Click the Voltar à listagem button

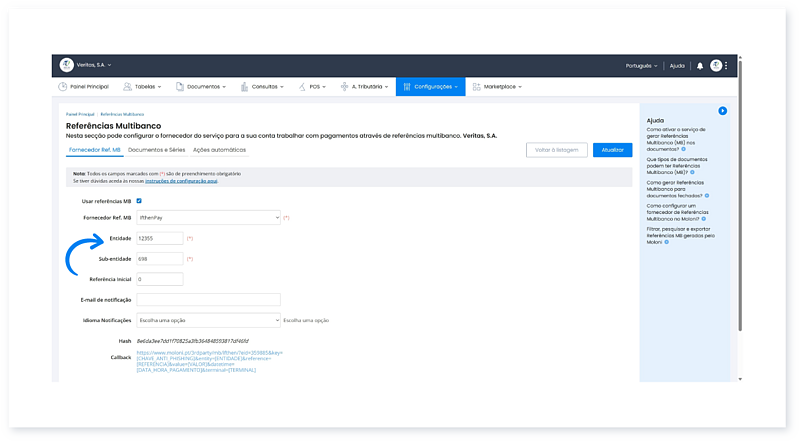point(557,150)
